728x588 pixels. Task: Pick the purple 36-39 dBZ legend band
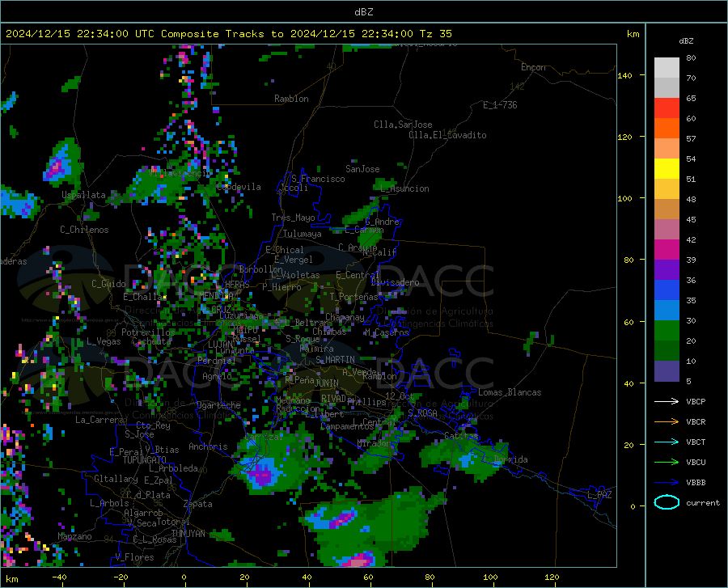(667, 270)
